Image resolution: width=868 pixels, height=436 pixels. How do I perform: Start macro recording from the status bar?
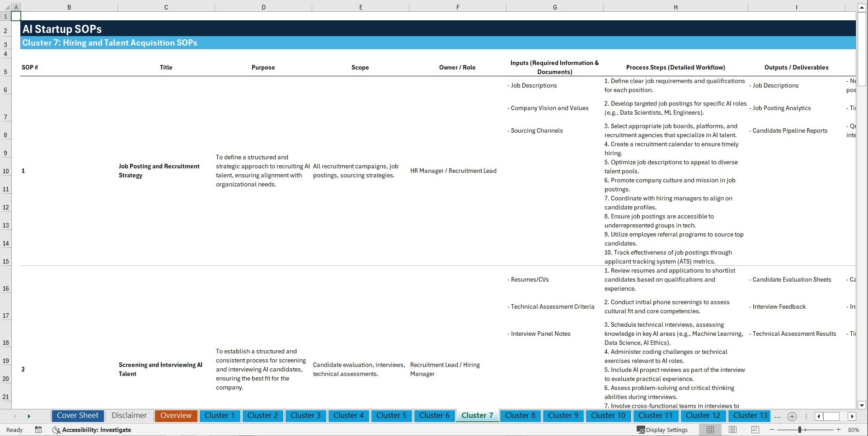pos(38,430)
